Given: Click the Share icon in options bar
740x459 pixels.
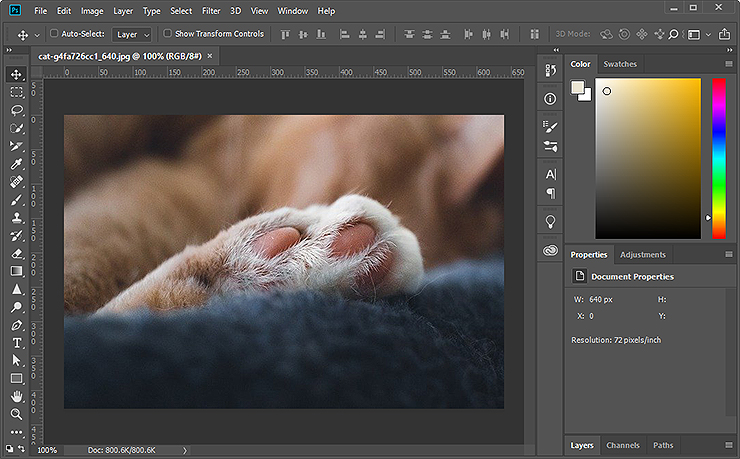Looking at the screenshot, I should pyautogui.click(x=724, y=34).
